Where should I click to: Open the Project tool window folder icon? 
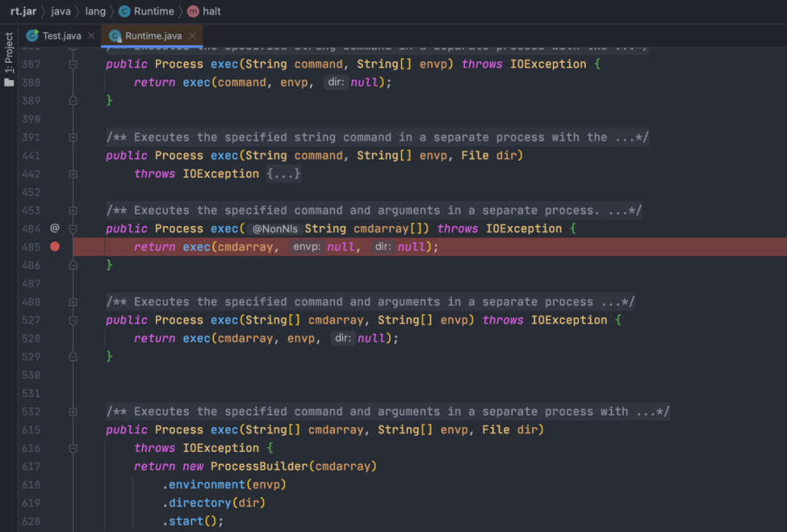(x=9, y=82)
